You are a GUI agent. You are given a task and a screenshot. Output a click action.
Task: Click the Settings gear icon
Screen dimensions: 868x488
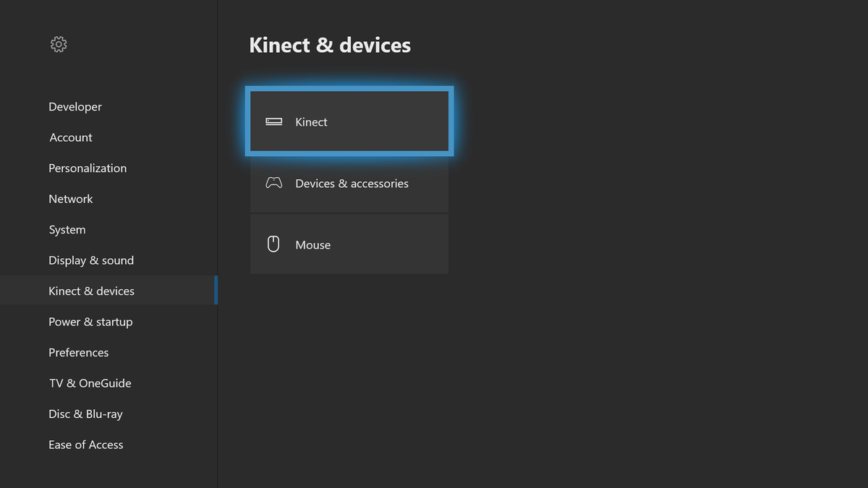tap(58, 44)
